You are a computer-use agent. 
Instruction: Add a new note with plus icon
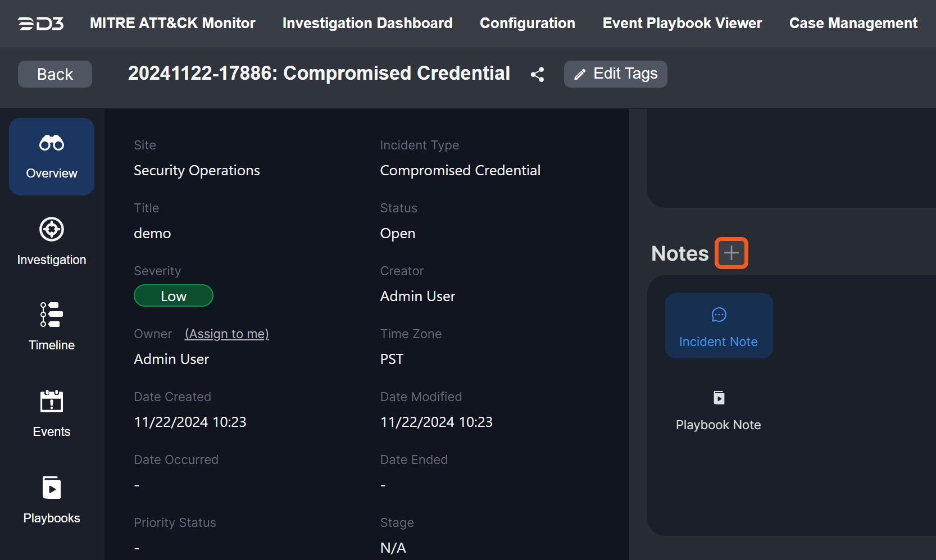731,253
